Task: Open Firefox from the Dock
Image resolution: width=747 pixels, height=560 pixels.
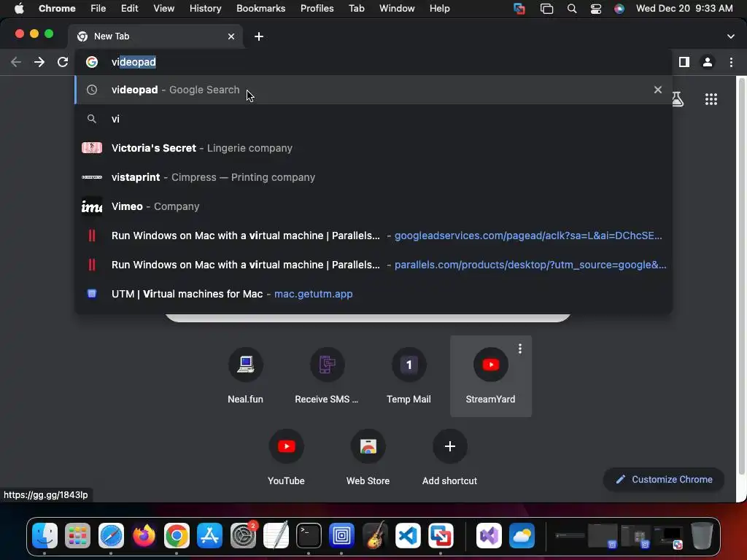Action: click(x=144, y=536)
